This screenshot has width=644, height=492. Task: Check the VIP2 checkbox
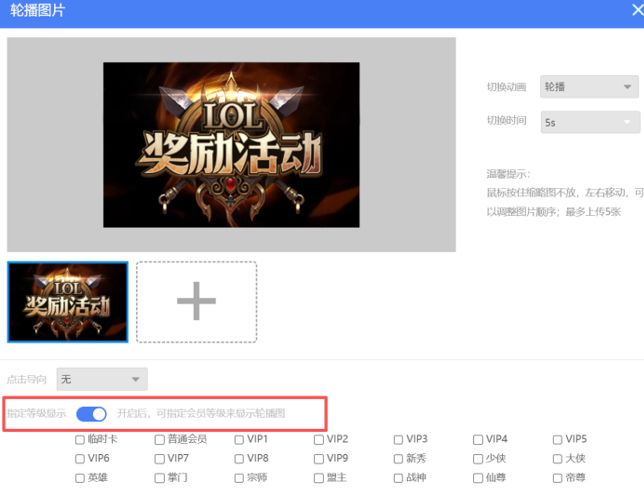pos(319,440)
